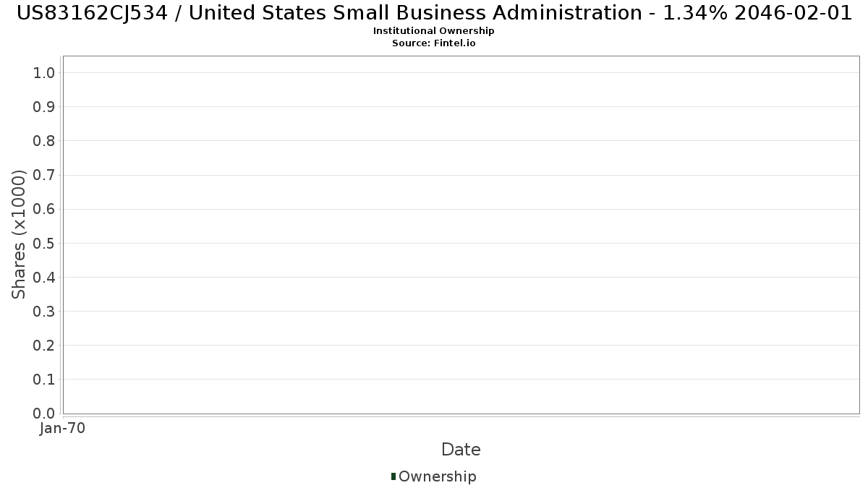Click the 0.0 y-axis tick label
Image resolution: width=868 pixels, height=488 pixels.
[x=44, y=414]
